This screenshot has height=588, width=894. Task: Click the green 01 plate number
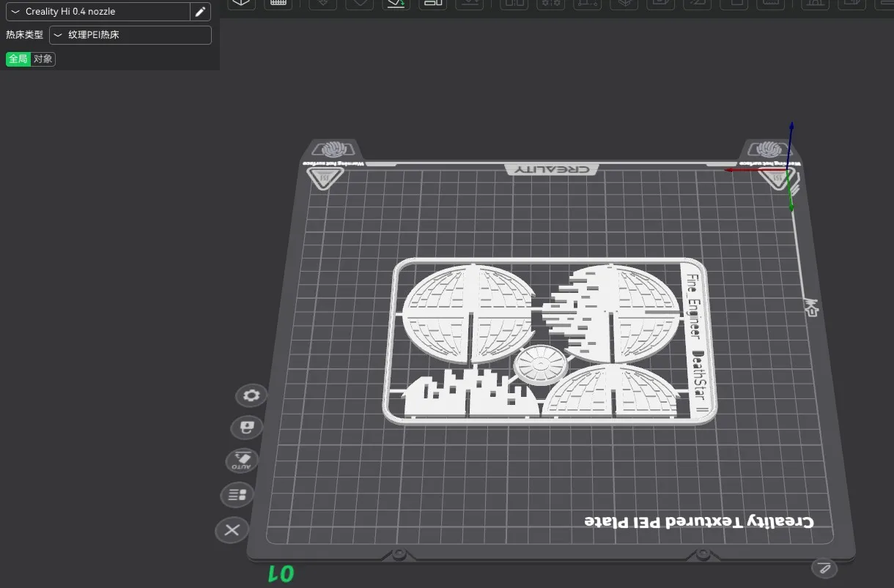[x=281, y=573]
